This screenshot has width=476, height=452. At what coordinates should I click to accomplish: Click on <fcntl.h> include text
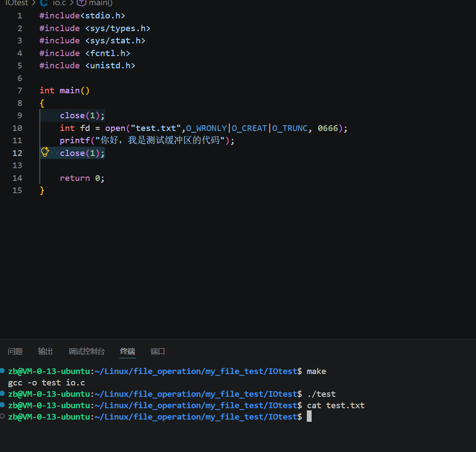click(x=108, y=53)
